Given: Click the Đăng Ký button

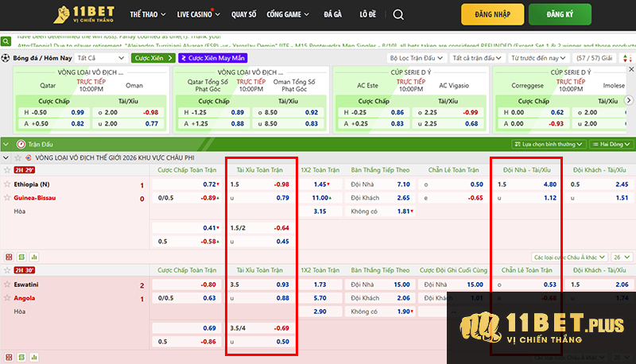Looking at the screenshot, I should pos(569,15).
